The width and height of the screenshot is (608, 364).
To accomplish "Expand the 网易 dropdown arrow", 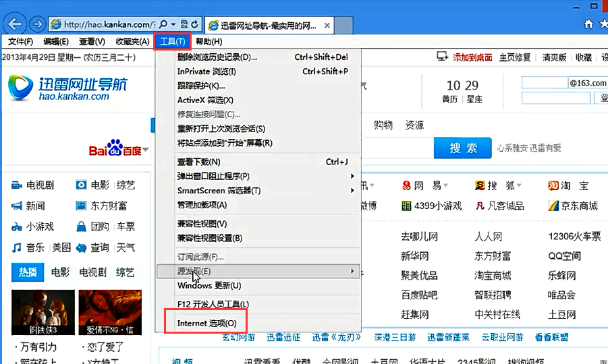I will pos(445,185).
